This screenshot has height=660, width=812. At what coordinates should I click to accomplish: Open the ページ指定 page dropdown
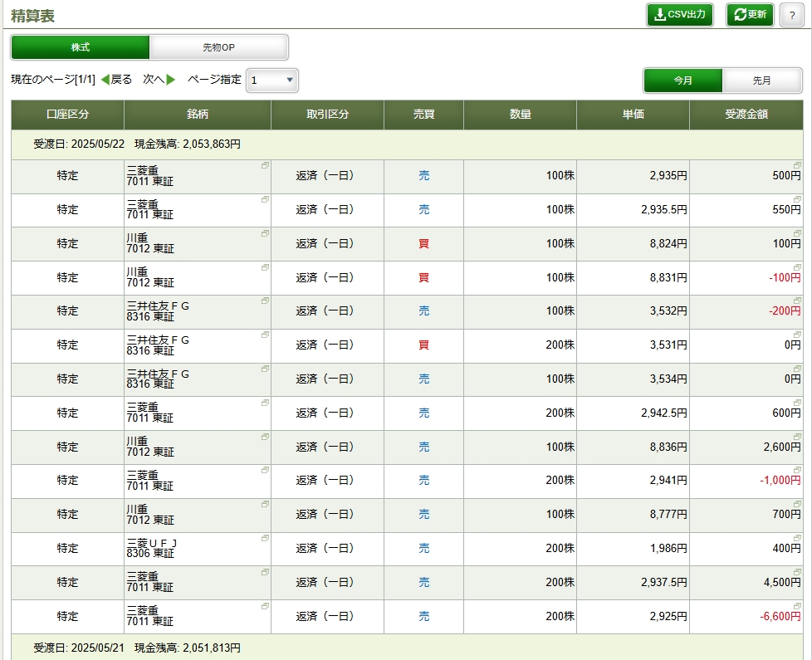272,81
